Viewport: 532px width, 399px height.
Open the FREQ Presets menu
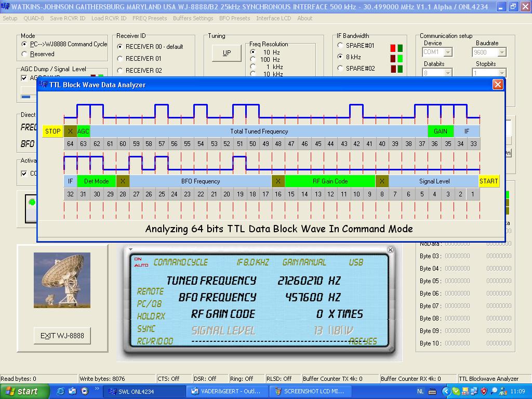pos(150,18)
